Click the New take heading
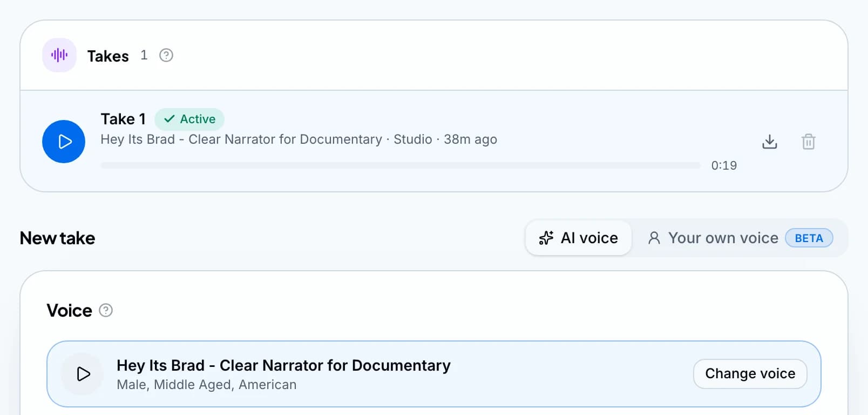 click(x=57, y=238)
